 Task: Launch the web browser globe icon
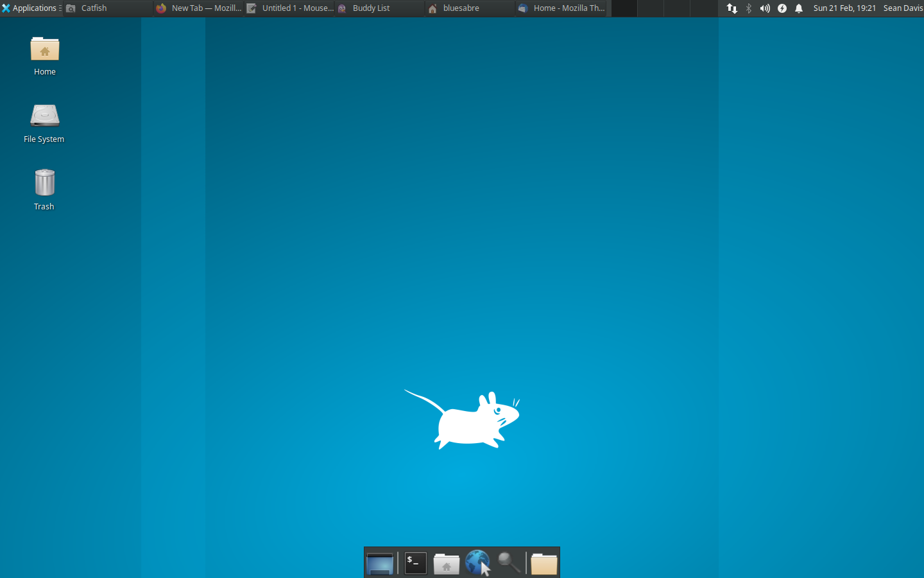477,563
